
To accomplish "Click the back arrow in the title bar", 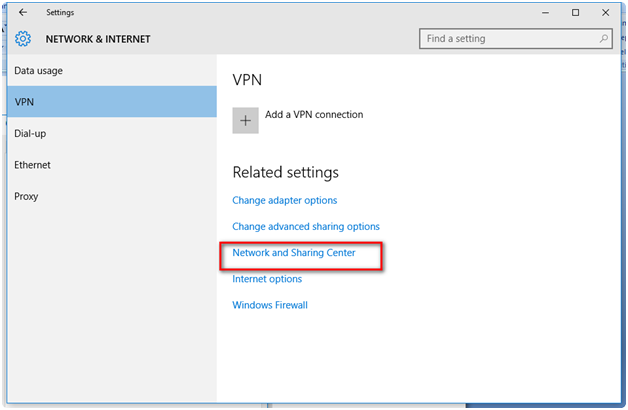I will point(23,13).
